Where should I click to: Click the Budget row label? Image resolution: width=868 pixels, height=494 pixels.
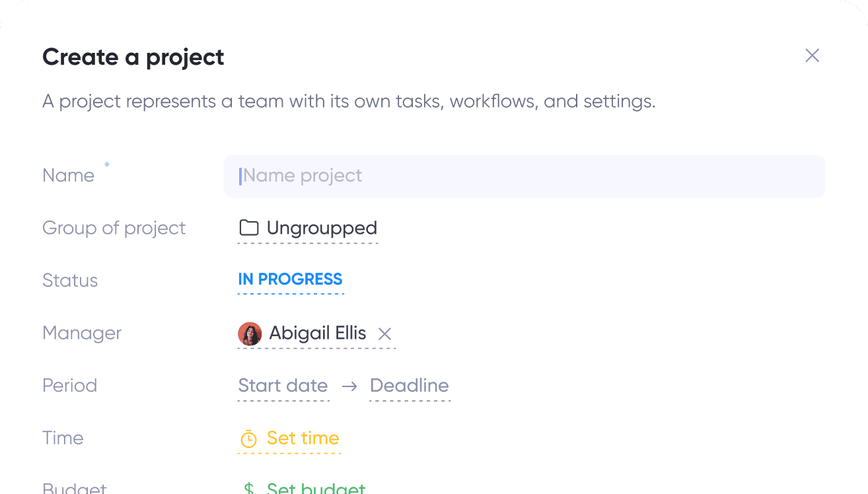coord(74,489)
